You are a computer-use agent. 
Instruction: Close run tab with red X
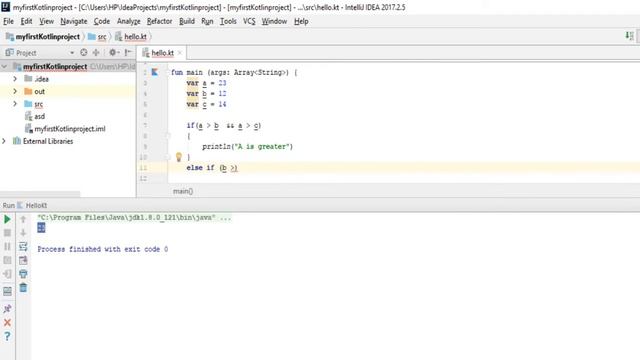(x=7, y=322)
